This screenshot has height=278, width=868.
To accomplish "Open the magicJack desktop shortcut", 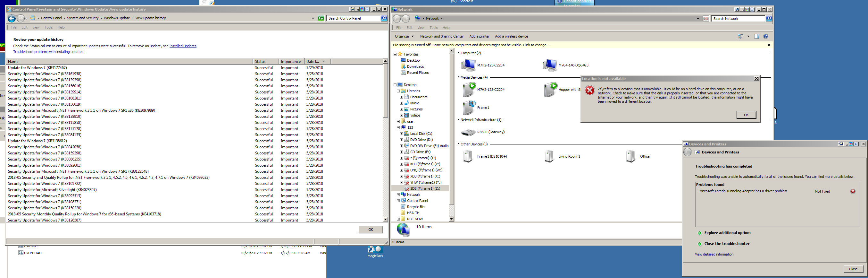I will (375, 252).
